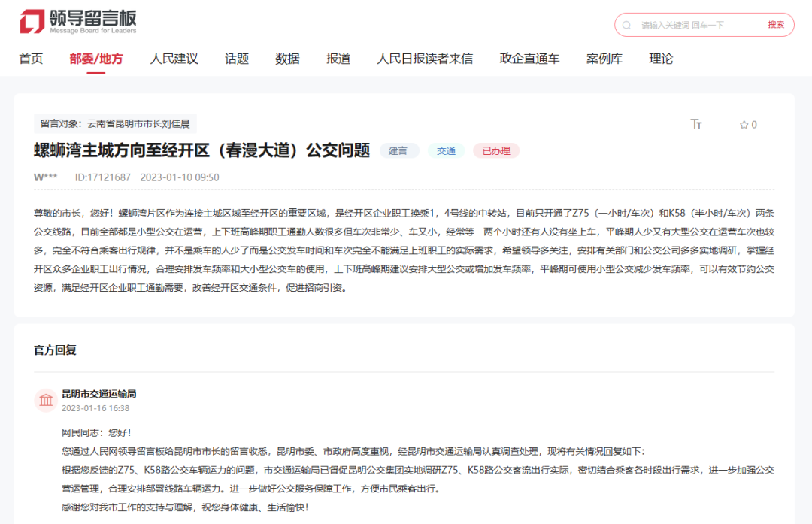Click the Tt font size icon
The height and width of the screenshot is (524, 812).
[x=696, y=124]
